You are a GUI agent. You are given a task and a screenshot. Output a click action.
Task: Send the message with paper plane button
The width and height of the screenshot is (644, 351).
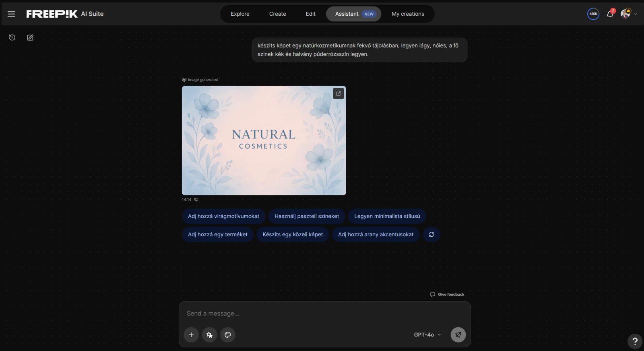click(x=458, y=335)
